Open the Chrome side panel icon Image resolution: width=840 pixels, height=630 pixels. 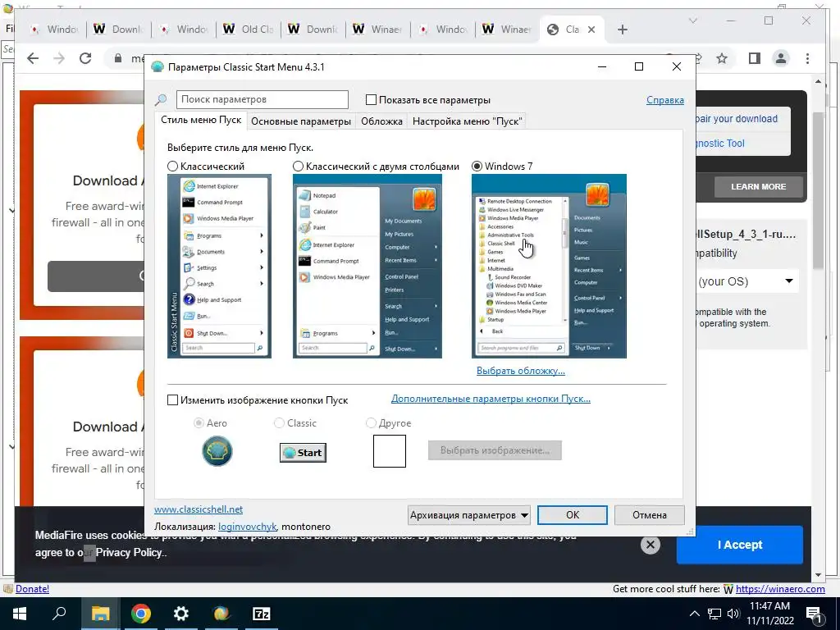coord(755,58)
